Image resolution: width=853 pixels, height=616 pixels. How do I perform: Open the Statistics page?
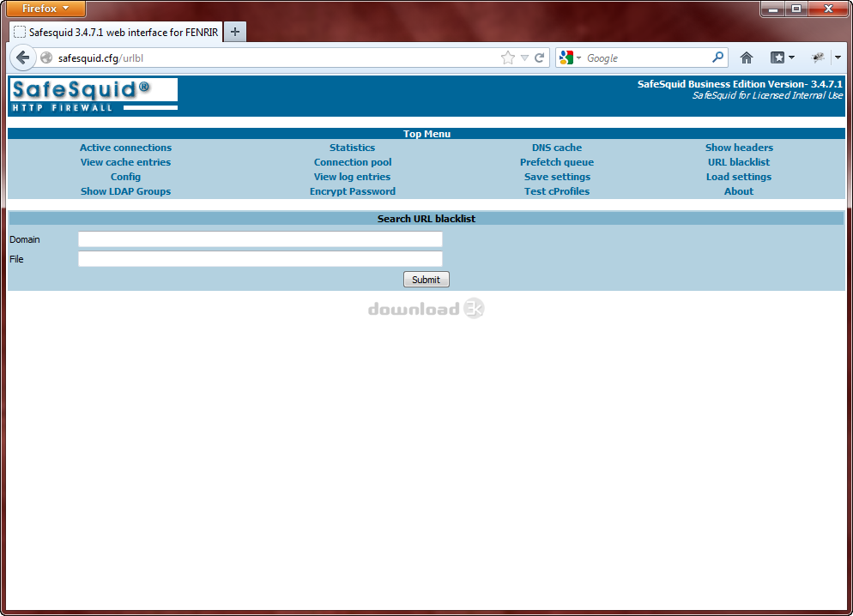pos(352,148)
